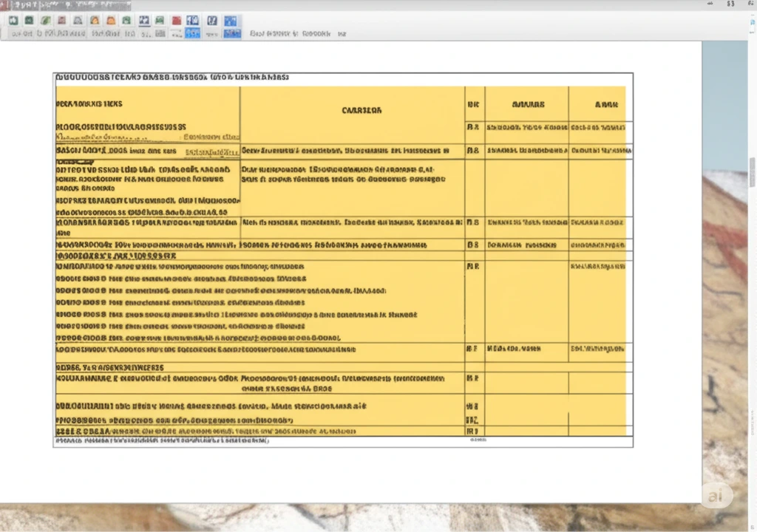Toggle the blue highlighted button below the red square

pos(192,33)
